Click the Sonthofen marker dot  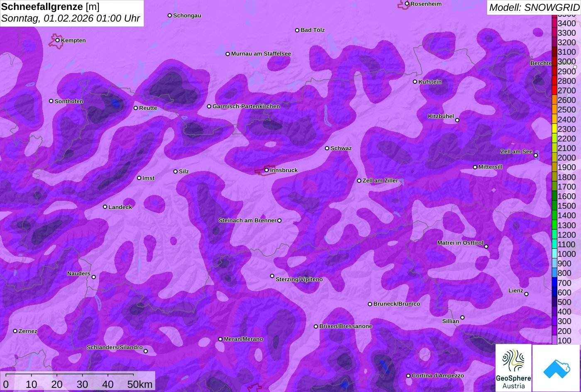pyautogui.click(x=51, y=101)
